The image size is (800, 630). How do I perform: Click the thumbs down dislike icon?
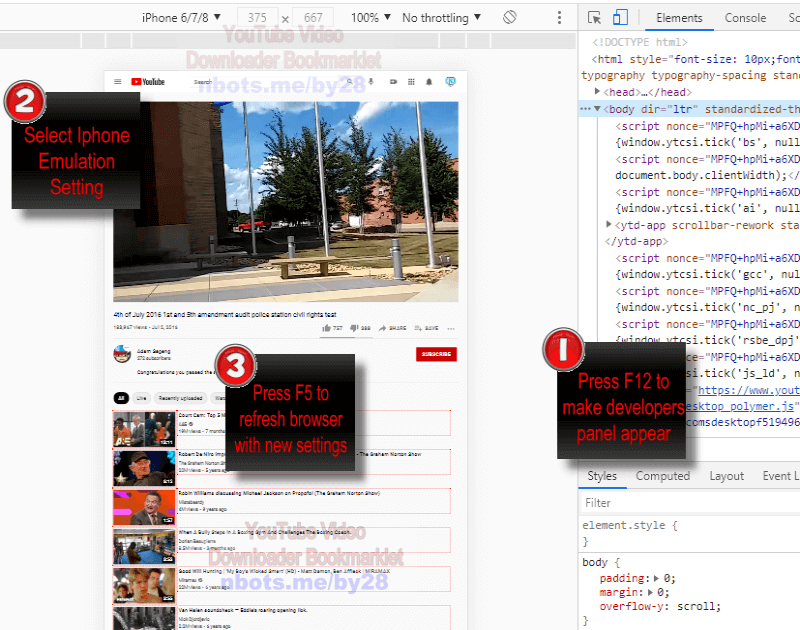(x=354, y=328)
